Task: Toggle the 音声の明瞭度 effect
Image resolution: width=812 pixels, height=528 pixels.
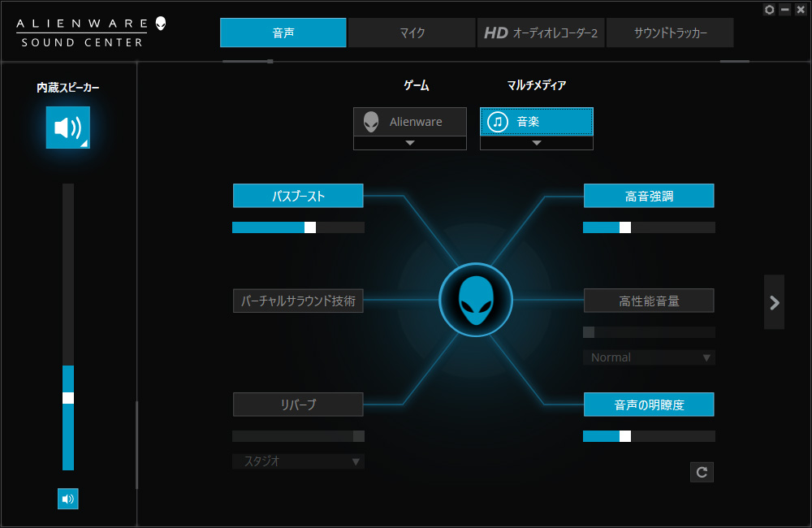Action: pyautogui.click(x=649, y=405)
